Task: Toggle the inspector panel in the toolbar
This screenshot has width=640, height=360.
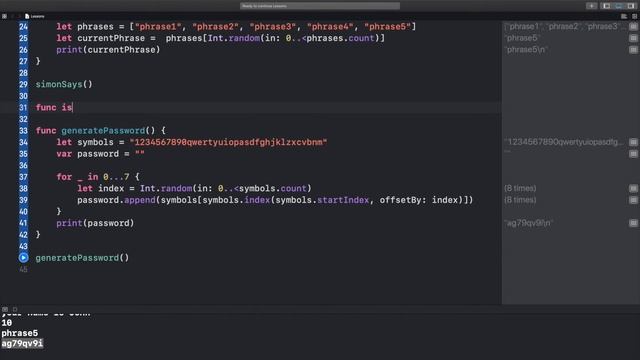Action: [x=631, y=6]
